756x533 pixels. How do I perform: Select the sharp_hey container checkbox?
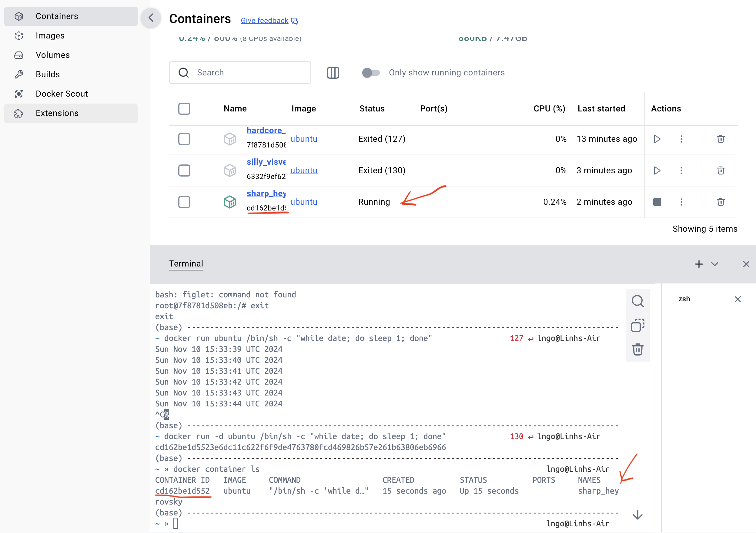(x=184, y=202)
